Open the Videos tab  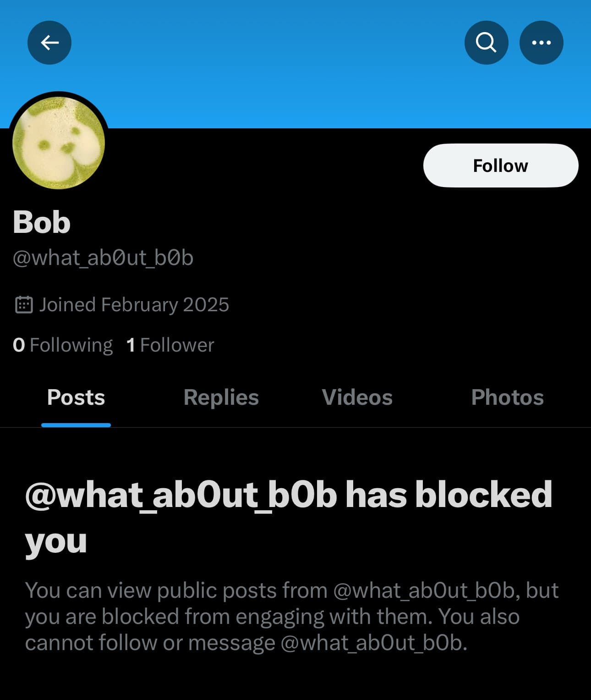click(x=357, y=397)
